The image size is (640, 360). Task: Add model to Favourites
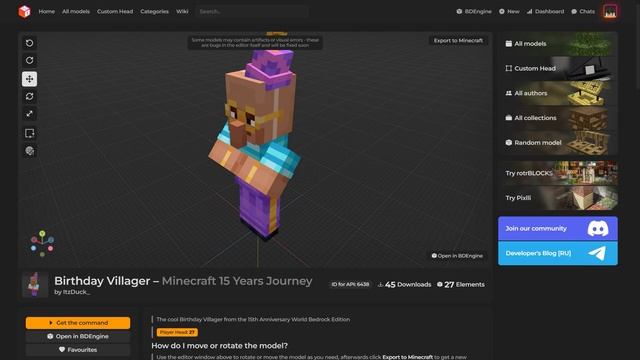pos(78,350)
